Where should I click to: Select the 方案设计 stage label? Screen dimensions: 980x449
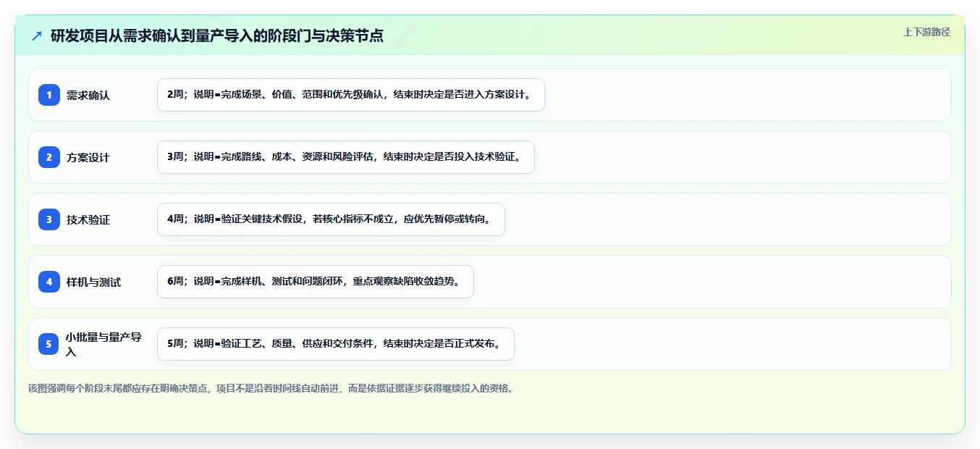[x=88, y=157]
